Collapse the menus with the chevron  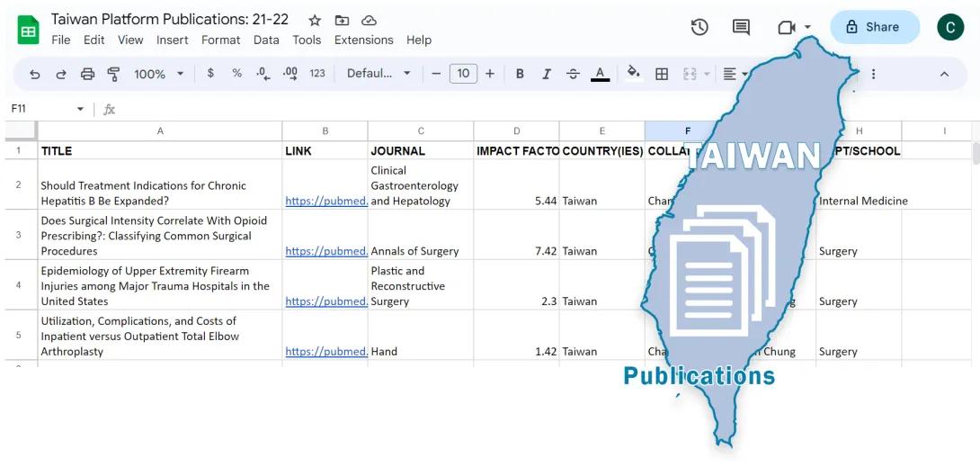[x=944, y=74]
